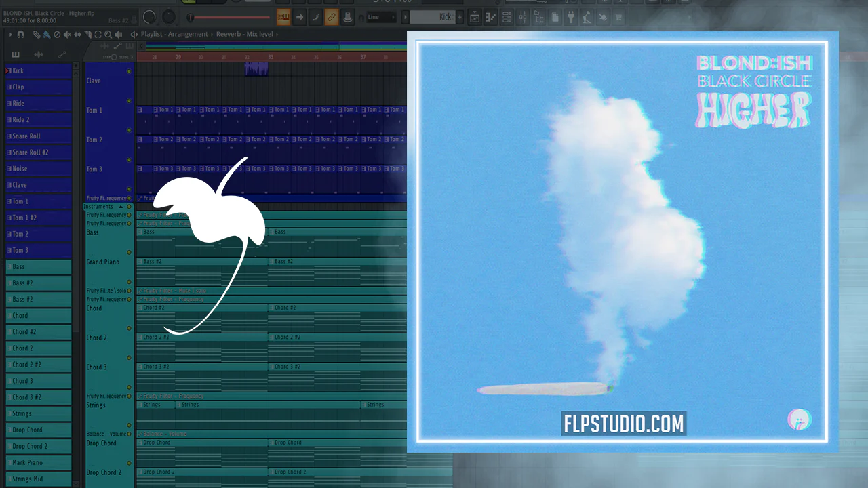868x488 pixels.
Task: Mute the Strings playlist track
Action: point(129,425)
